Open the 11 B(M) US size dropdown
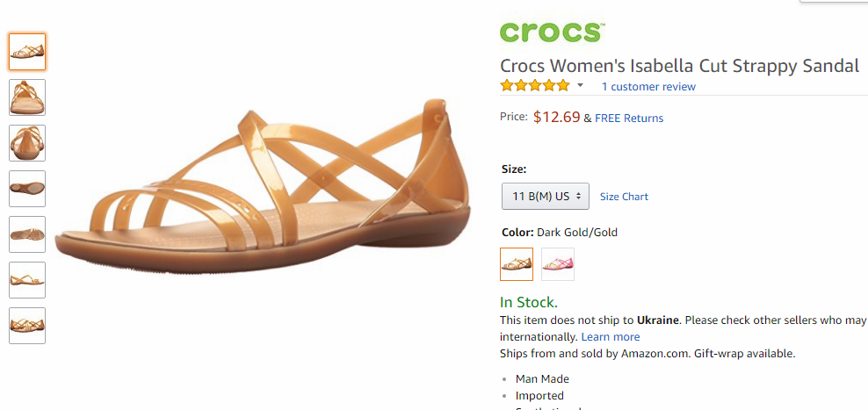 point(546,197)
